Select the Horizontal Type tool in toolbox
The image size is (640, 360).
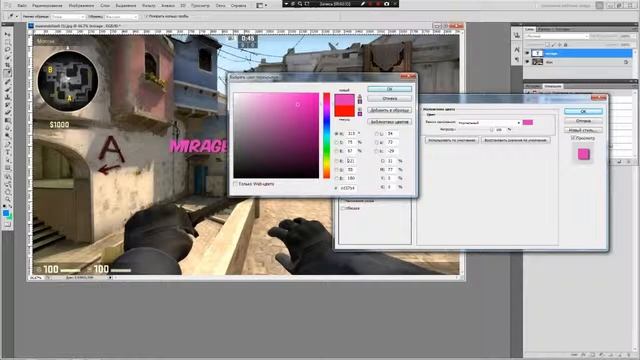(7, 152)
